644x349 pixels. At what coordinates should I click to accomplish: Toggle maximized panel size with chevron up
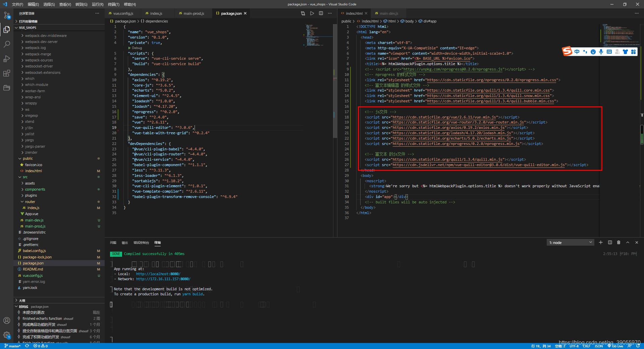[x=628, y=242]
